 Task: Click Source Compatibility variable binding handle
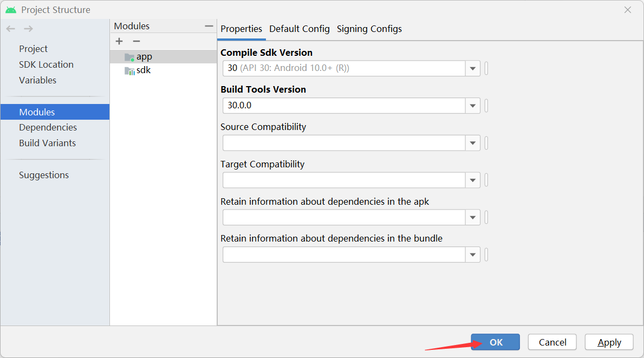click(x=486, y=143)
